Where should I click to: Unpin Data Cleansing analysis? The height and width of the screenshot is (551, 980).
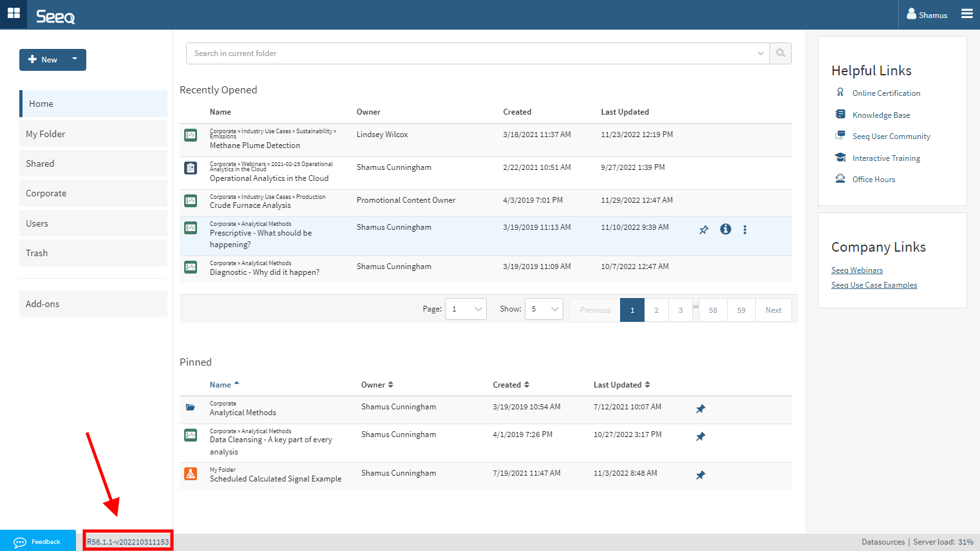pyautogui.click(x=701, y=436)
